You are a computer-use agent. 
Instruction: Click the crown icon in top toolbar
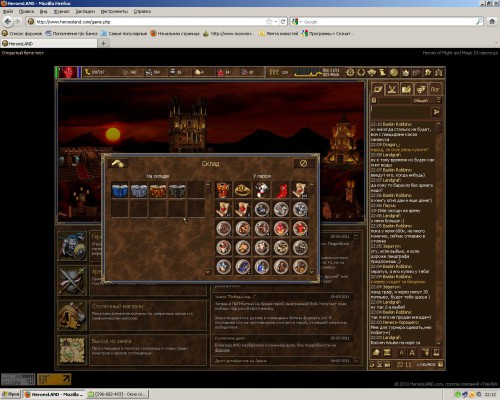406,72
